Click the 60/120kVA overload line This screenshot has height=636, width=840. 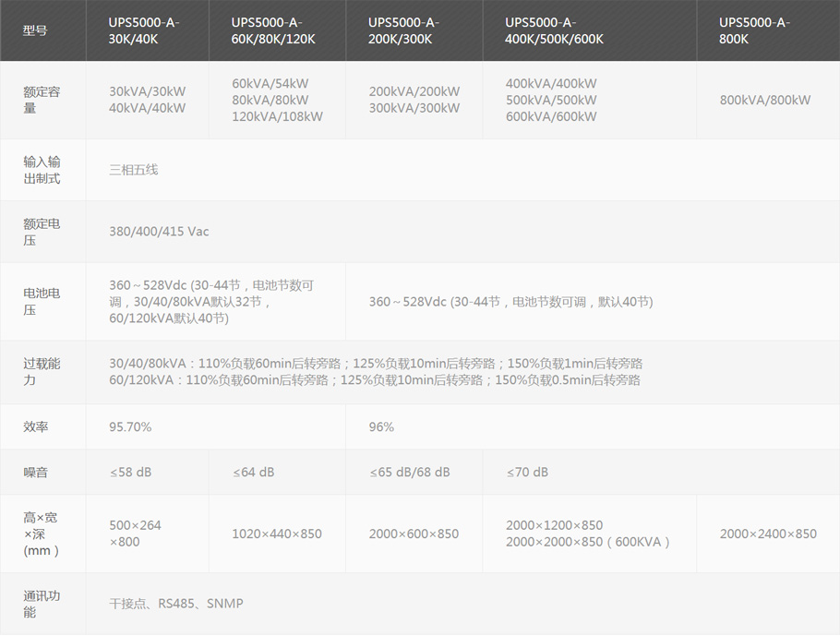[375, 380]
